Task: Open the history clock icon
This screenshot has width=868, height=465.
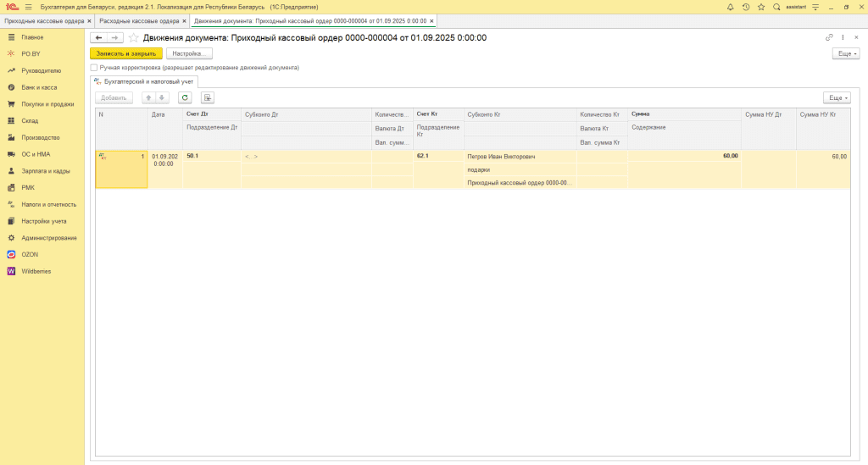Action: tap(746, 7)
